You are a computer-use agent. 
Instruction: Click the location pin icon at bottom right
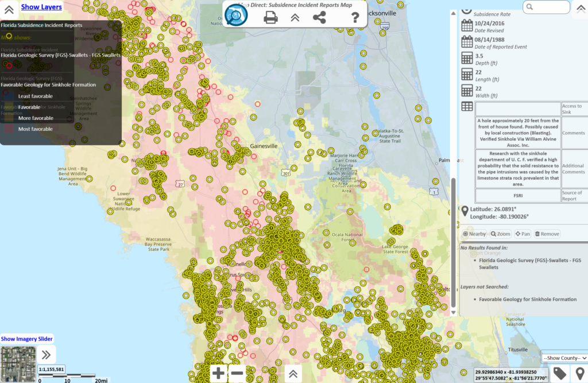(579, 374)
